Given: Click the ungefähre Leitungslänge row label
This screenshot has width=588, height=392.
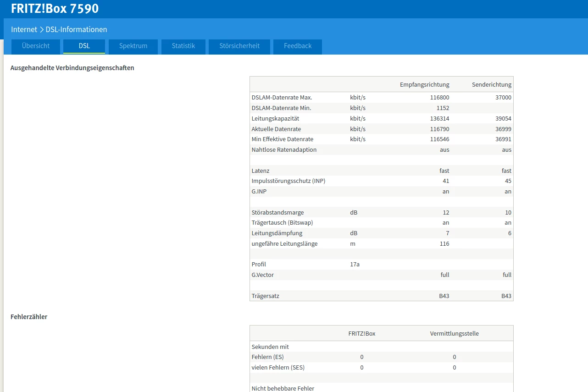Looking at the screenshot, I should pyautogui.click(x=284, y=244).
